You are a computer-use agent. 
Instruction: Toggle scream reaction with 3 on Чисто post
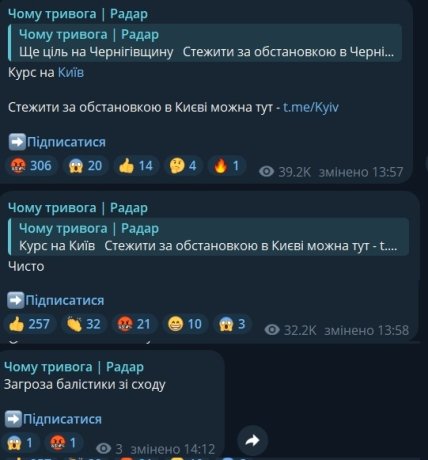pyautogui.click(x=232, y=324)
